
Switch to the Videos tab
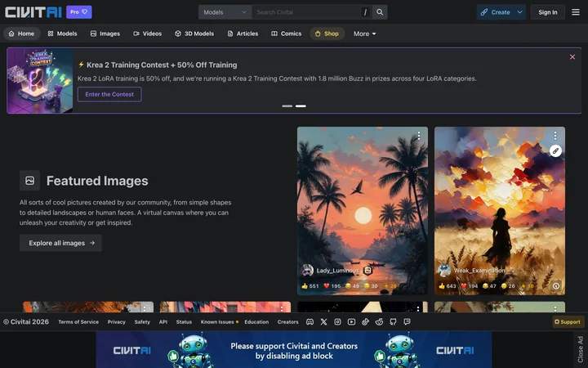147,34
